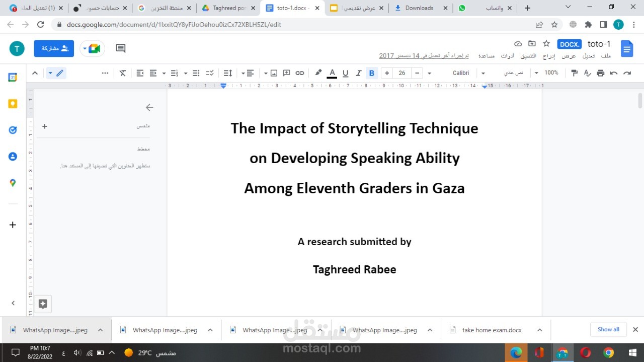Go to Docs home via the blue icon

627,49
